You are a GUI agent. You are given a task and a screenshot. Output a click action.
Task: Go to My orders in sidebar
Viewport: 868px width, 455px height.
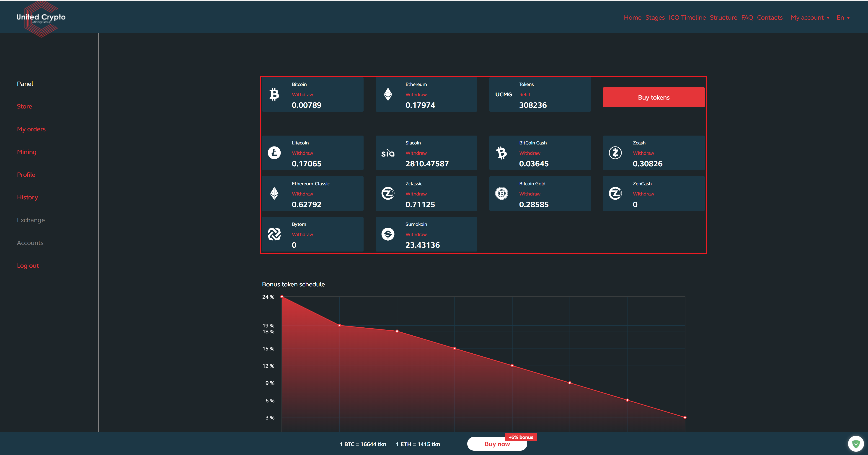click(x=31, y=129)
